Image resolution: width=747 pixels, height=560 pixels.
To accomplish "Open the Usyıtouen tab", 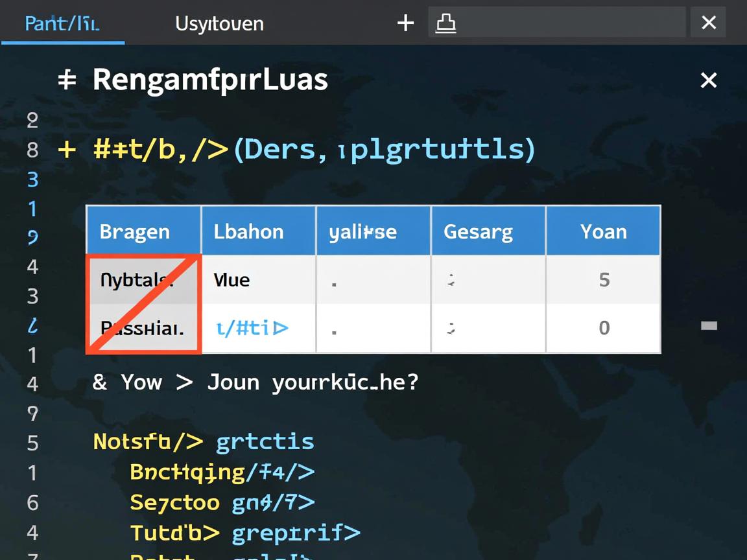I will 219,23.
